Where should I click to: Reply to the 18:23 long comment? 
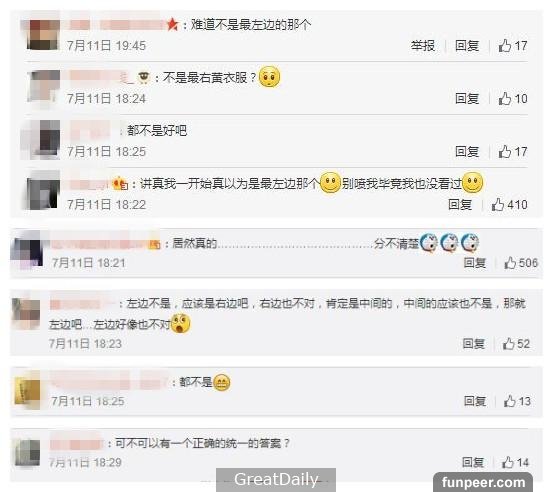coord(473,343)
